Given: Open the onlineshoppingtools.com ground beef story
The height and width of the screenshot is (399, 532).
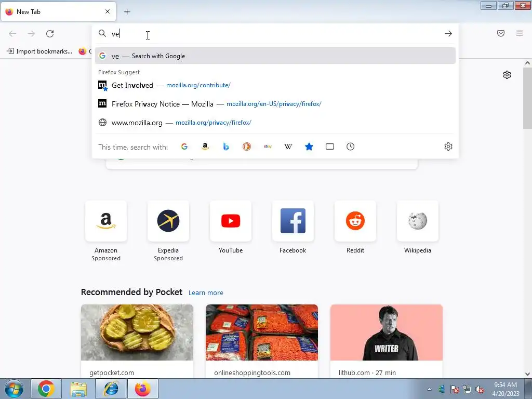Looking at the screenshot, I should tap(262, 341).
